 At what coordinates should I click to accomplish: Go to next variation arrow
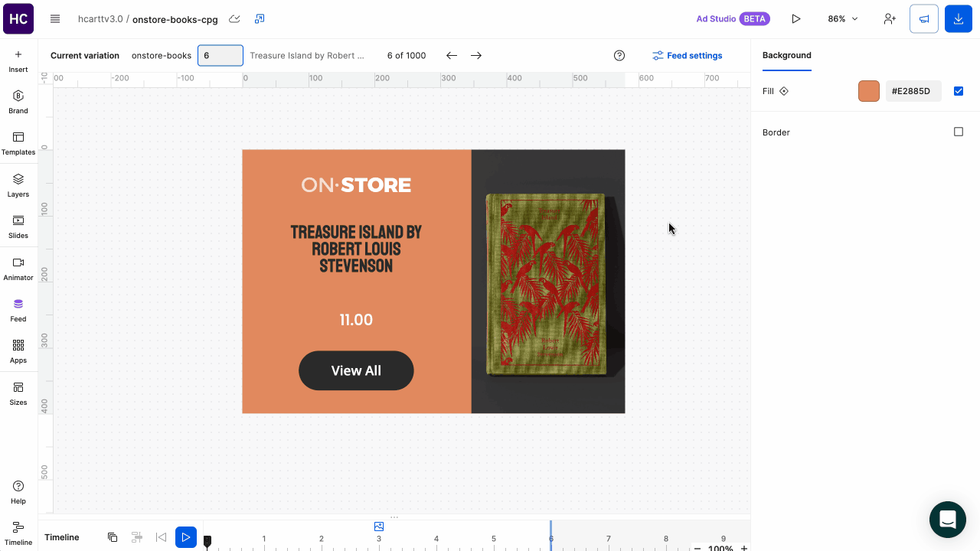click(x=476, y=56)
